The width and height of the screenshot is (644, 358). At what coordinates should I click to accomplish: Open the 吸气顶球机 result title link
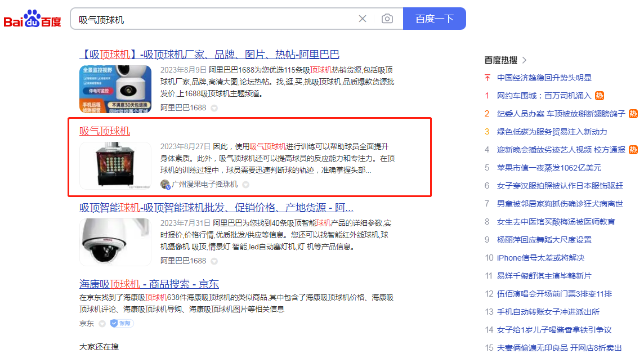pyautogui.click(x=104, y=131)
